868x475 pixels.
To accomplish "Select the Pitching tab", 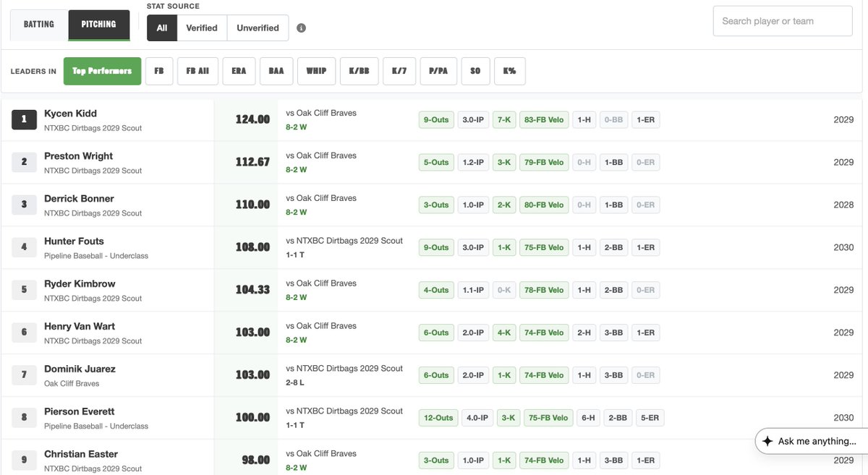I will point(99,25).
